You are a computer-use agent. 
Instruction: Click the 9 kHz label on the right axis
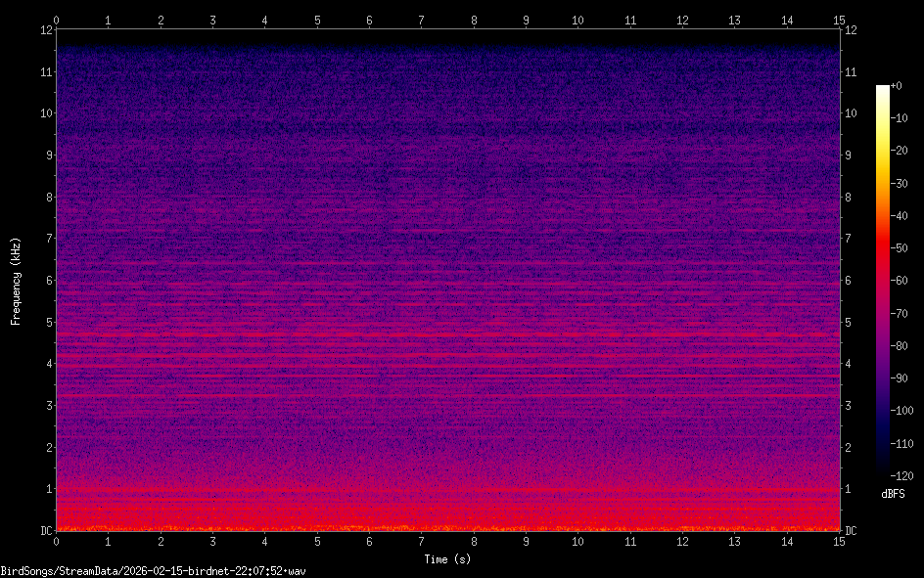click(x=850, y=155)
